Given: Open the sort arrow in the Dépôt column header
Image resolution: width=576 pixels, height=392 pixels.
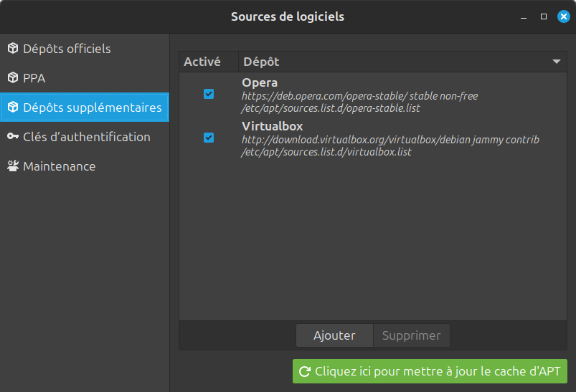Looking at the screenshot, I should click(x=556, y=62).
